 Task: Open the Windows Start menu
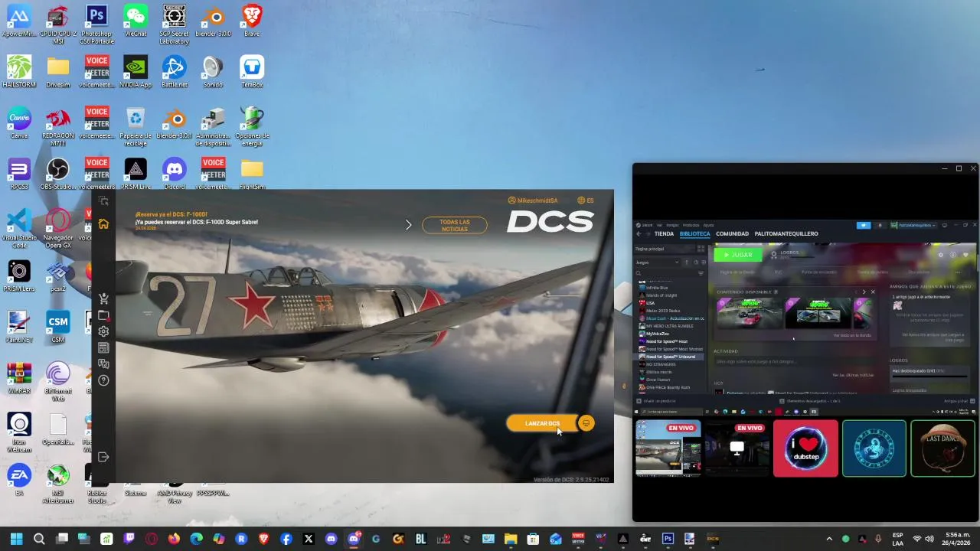[17, 539]
